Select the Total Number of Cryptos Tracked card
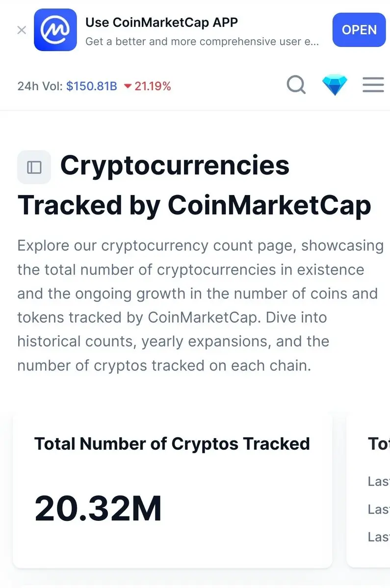390x588 pixels. [x=173, y=490]
